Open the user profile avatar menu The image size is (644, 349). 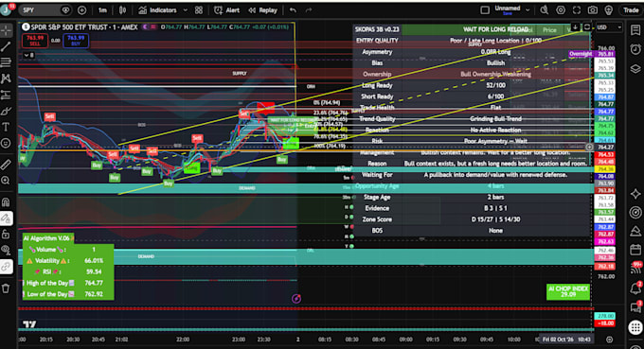pos(6,9)
